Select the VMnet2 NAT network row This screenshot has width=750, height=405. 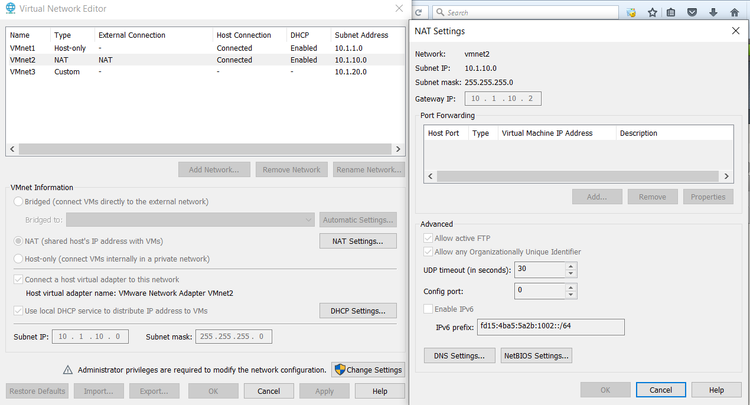(205, 60)
